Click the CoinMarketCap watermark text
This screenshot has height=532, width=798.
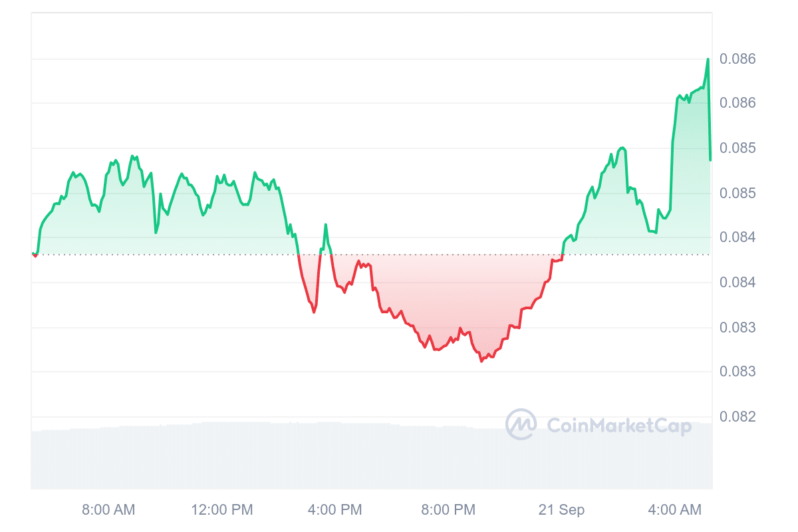(618, 425)
